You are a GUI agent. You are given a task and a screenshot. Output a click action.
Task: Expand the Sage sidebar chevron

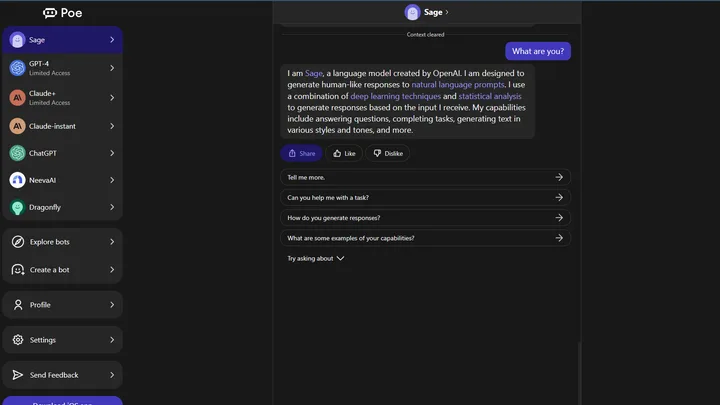[112, 40]
